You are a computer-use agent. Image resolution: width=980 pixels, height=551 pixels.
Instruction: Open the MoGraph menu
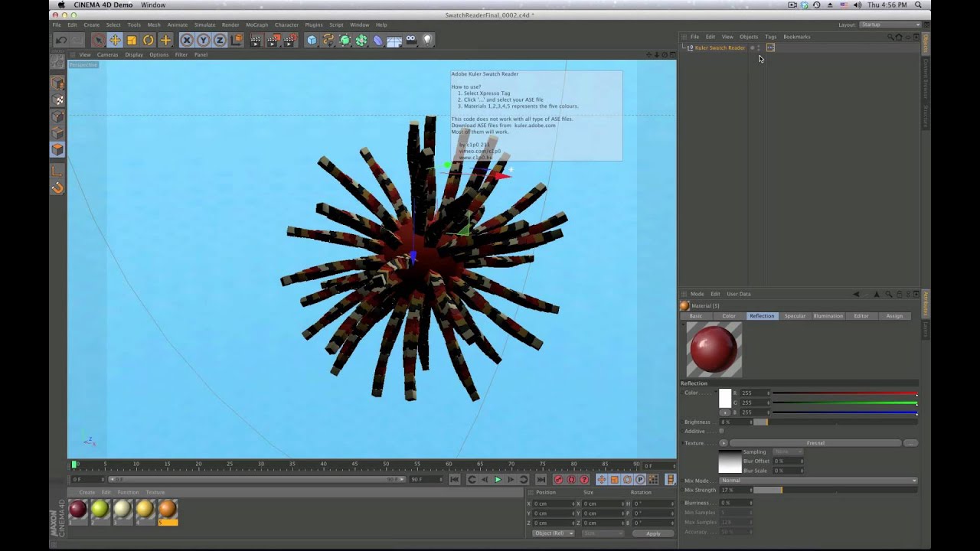(x=256, y=24)
